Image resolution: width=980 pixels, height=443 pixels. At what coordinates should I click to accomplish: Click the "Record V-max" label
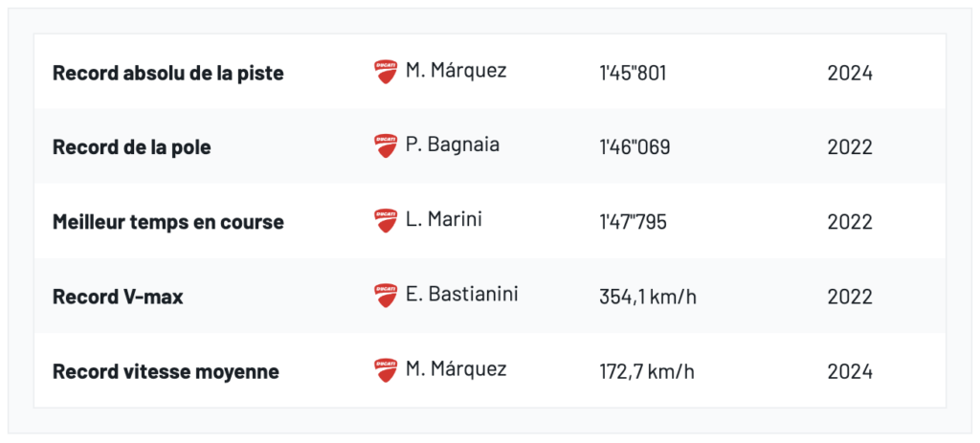(x=118, y=297)
